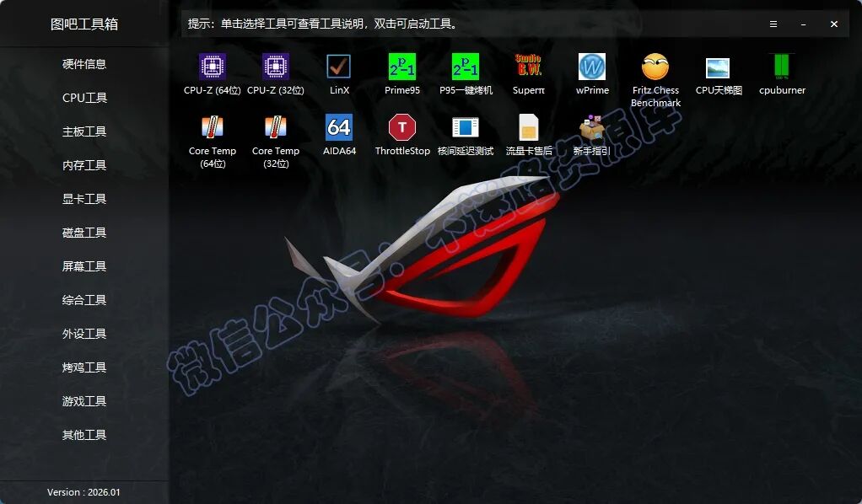This screenshot has width=862, height=504.
Task: Select the CPU-Z (64位) tool icon
Action: point(213,67)
